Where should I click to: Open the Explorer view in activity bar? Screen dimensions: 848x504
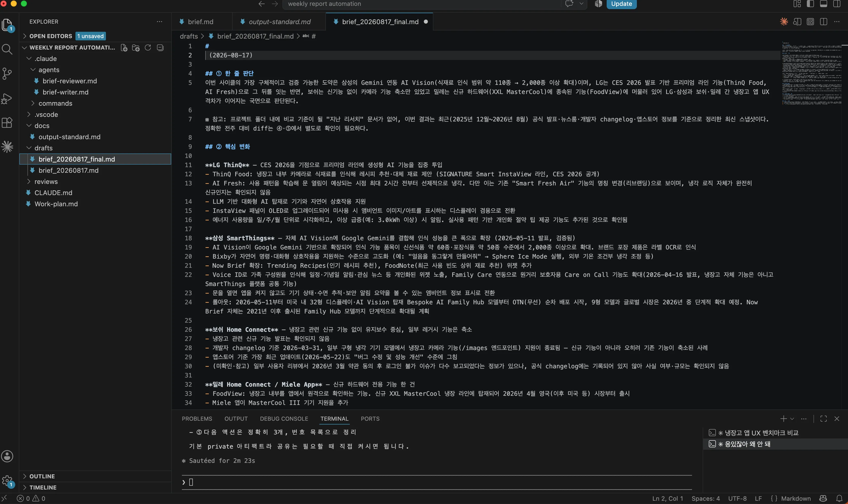click(x=7, y=24)
